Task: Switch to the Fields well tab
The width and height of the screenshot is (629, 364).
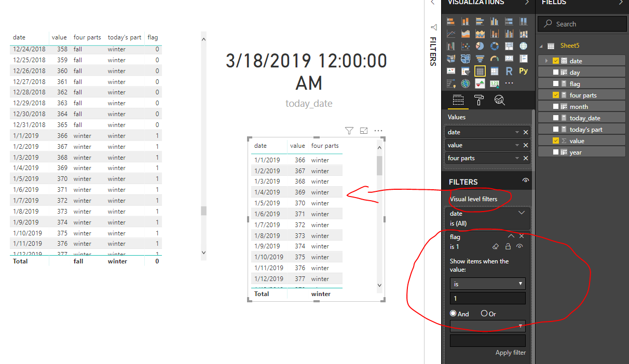Action: pyautogui.click(x=458, y=100)
